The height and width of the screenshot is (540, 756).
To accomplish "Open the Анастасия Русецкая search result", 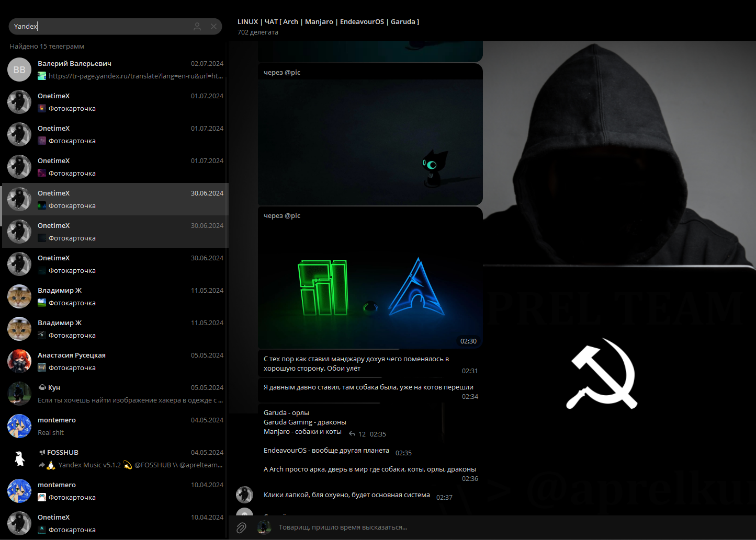I will (115, 361).
